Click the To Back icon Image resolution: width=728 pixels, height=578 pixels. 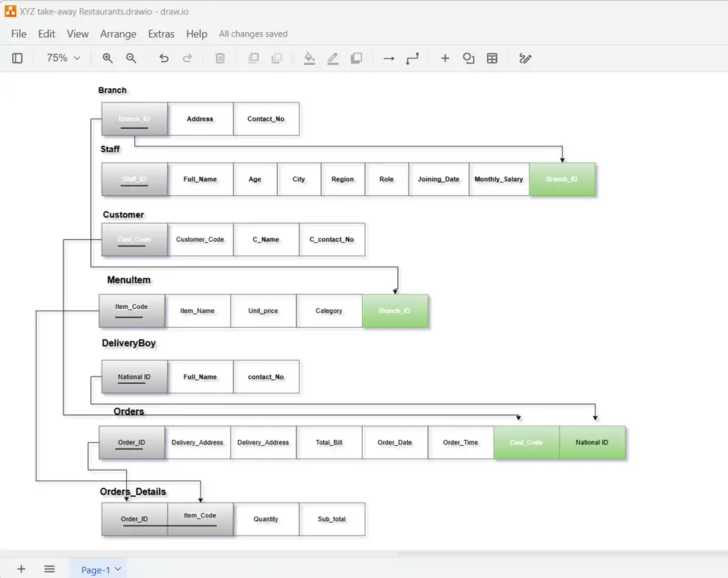click(x=277, y=58)
